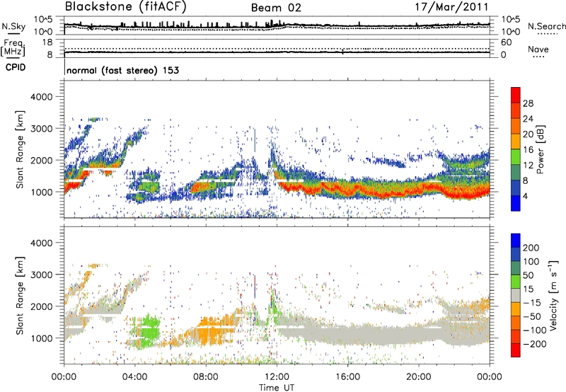Pick the bright green 15–50 velocity swatch

[x=516, y=282]
